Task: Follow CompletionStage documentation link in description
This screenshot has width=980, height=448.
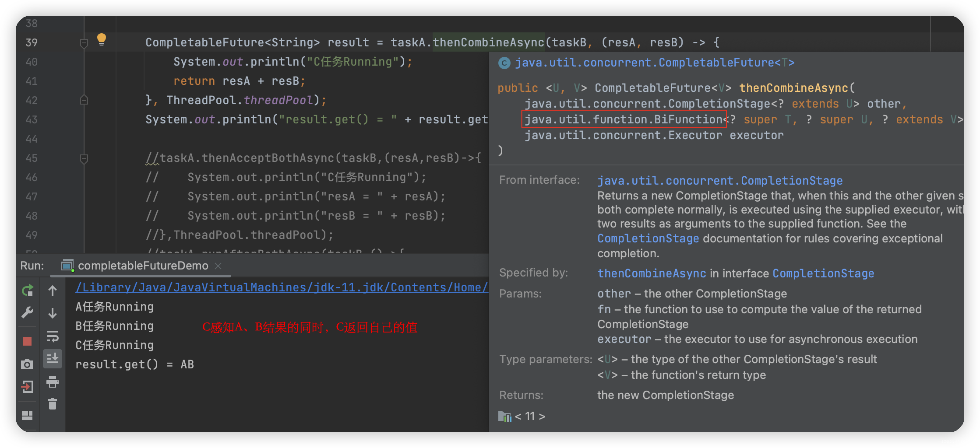Action: (x=648, y=238)
